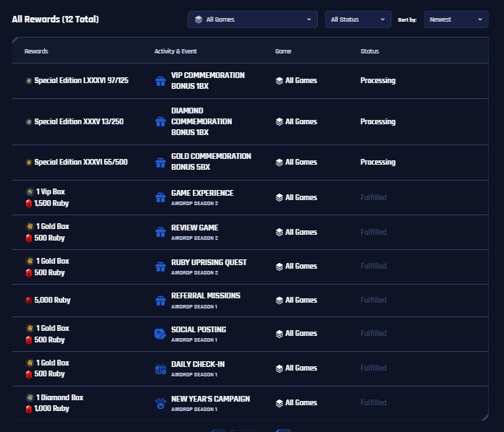This screenshot has height=432, width=504.
Task: Click games layers icon in Game Experience row
Action: tap(279, 197)
